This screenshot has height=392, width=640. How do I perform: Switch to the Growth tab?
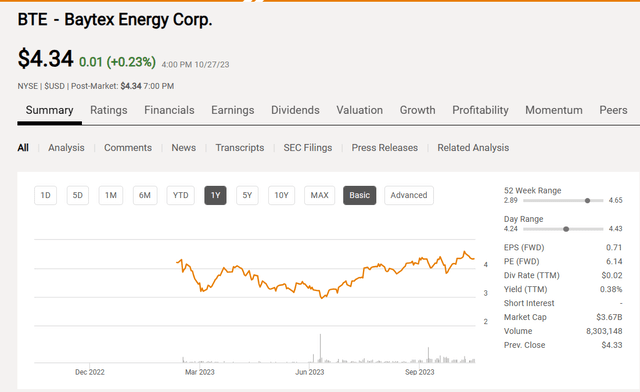point(418,110)
